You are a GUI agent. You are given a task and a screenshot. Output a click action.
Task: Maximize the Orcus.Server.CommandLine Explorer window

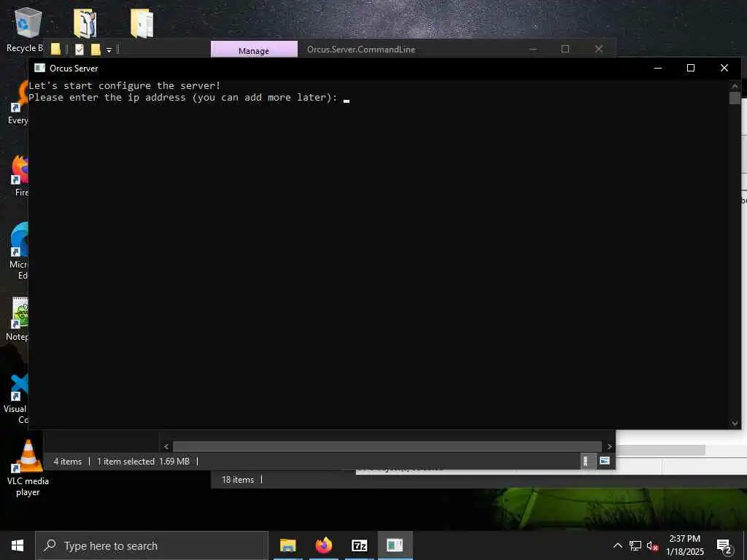coord(565,49)
